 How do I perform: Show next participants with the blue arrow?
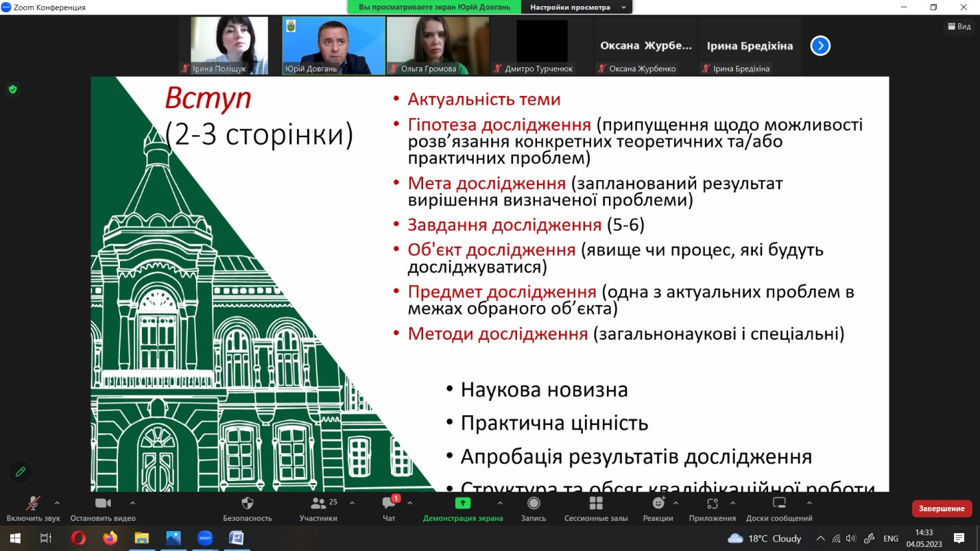[820, 46]
